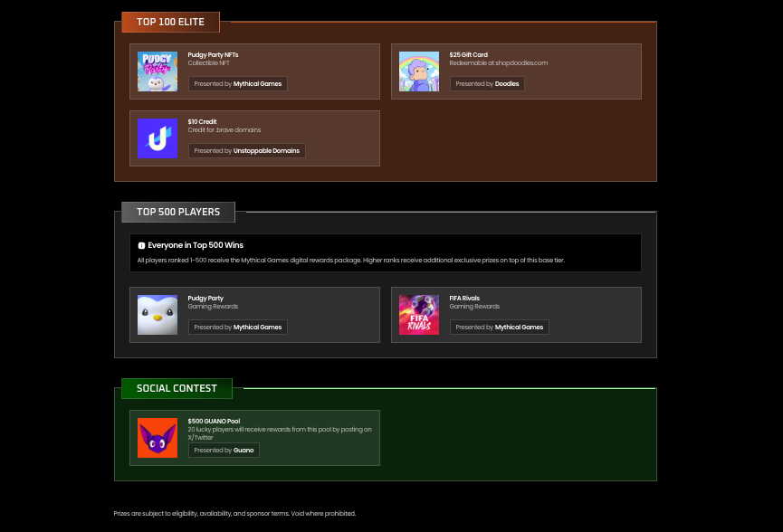783x532 pixels.
Task: Click the FIFA Rivals game thumbnail
Action: pyautogui.click(x=419, y=315)
